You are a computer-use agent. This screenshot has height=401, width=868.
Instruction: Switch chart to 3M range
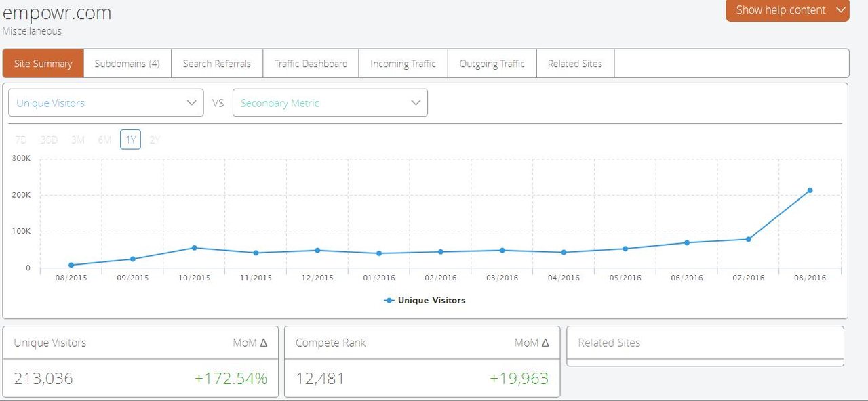pyautogui.click(x=78, y=140)
